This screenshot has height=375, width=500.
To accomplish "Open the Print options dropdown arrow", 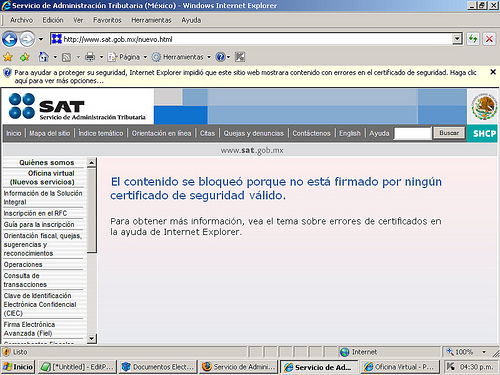I will [101, 57].
